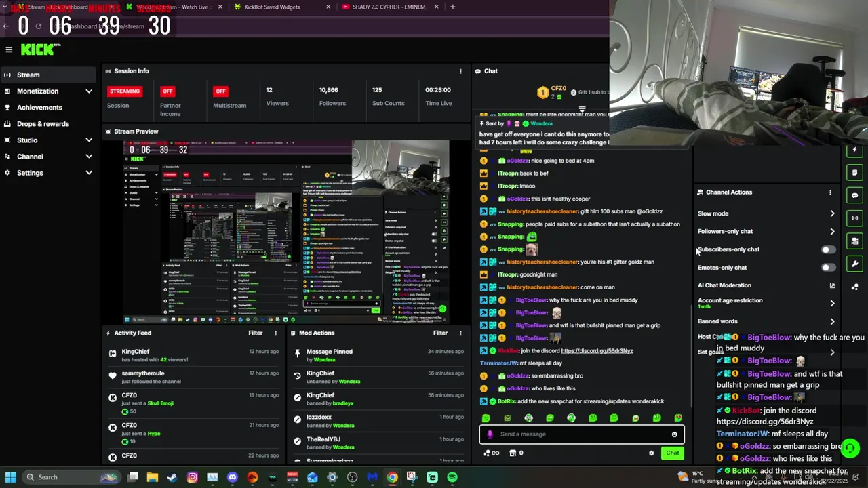Click the channel actions widget icon in rail
868x488 pixels.
point(854,241)
